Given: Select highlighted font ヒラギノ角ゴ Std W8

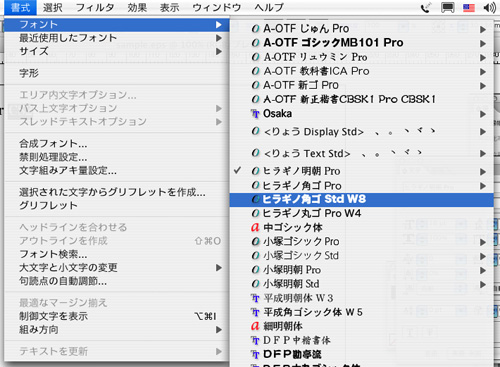Looking at the screenshot, I should [362, 199].
